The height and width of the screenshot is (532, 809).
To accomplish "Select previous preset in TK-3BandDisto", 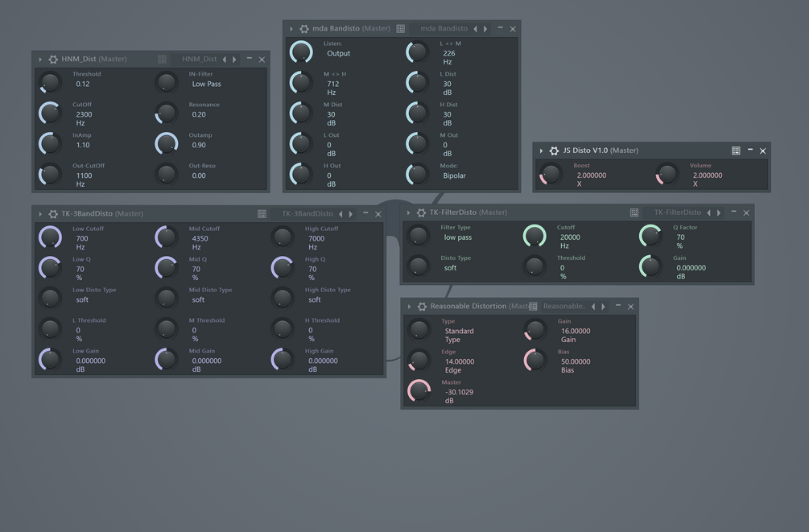I will pyautogui.click(x=341, y=213).
